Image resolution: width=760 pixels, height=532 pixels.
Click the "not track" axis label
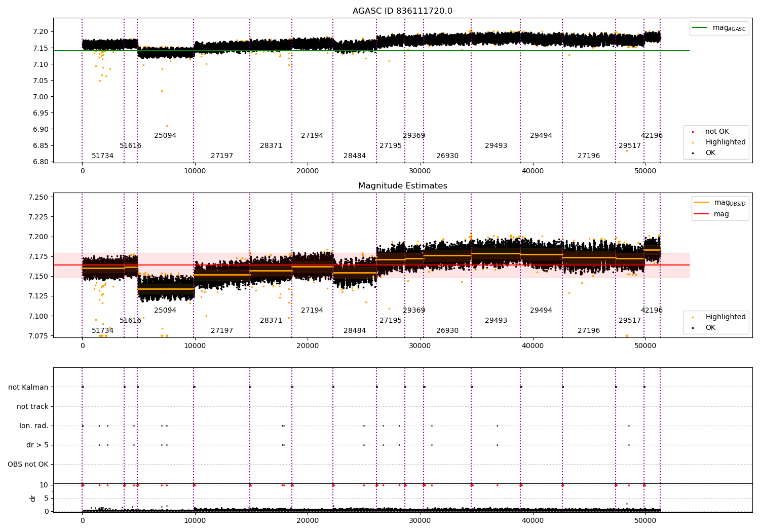(32, 406)
